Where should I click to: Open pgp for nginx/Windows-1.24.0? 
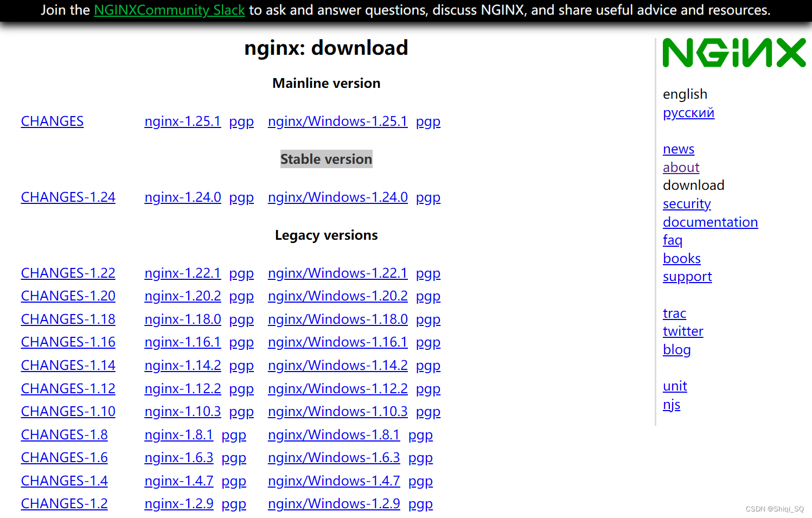point(428,197)
